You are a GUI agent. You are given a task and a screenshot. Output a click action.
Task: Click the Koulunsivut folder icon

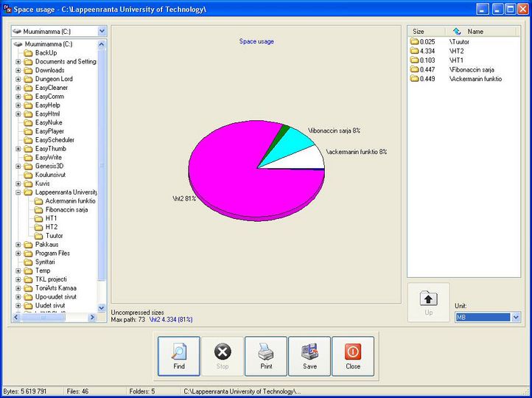tap(28, 175)
